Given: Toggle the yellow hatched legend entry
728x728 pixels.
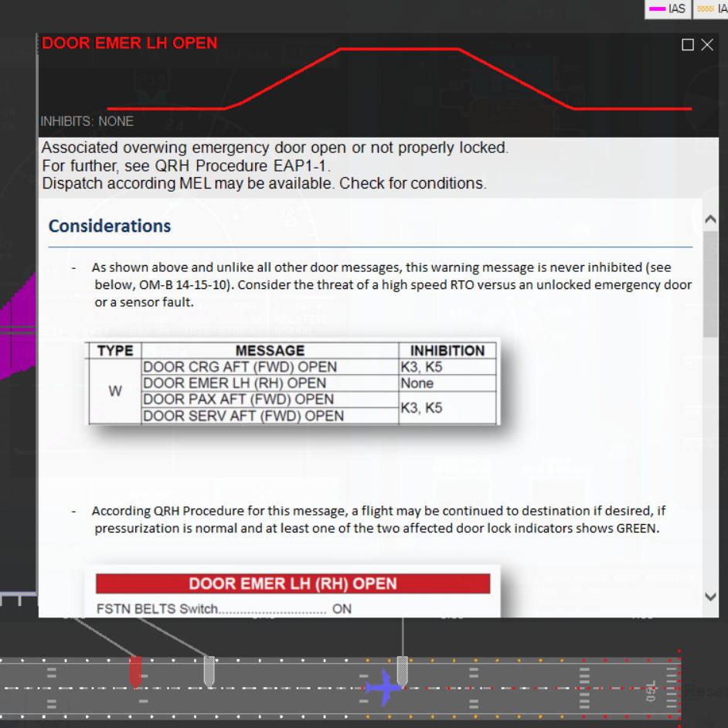Looking at the screenshot, I should pos(711,9).
